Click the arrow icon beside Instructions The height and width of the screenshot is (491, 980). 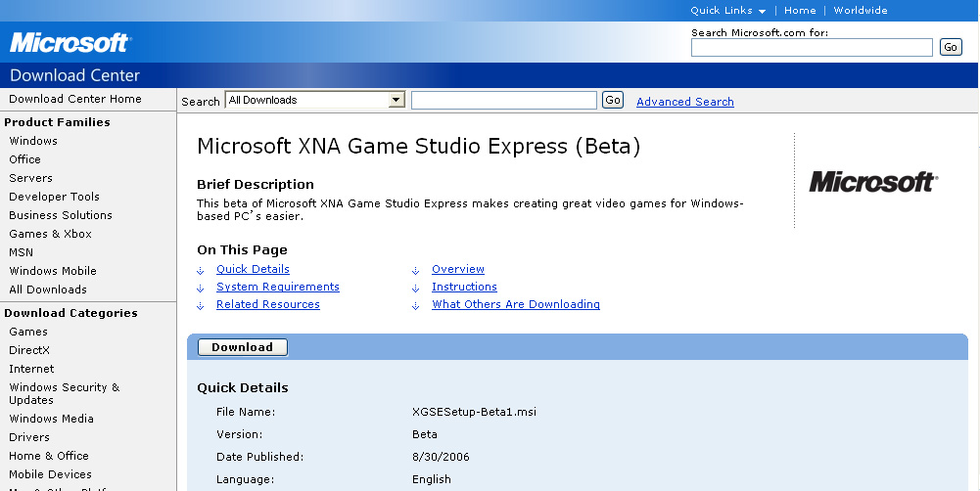(416, 288)
